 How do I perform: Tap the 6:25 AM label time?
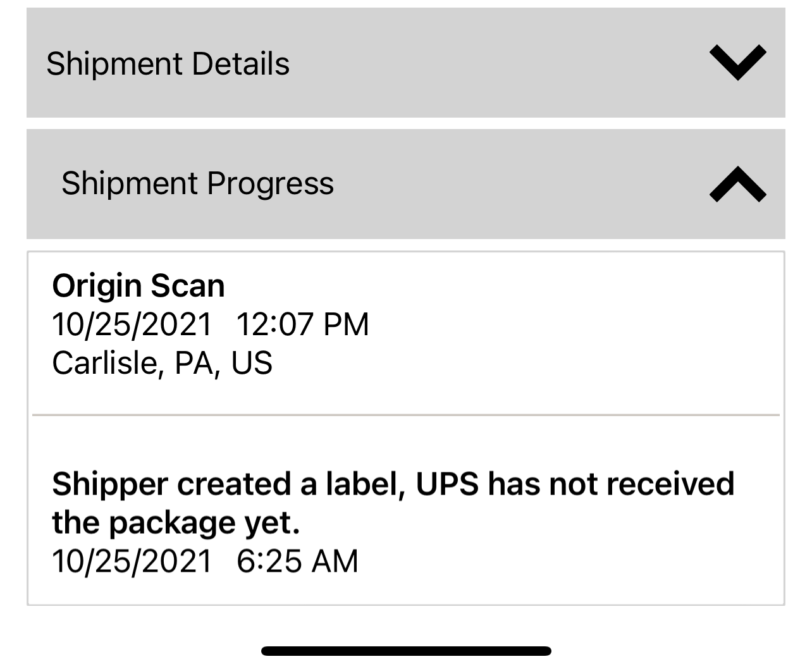tap(297, 562)
